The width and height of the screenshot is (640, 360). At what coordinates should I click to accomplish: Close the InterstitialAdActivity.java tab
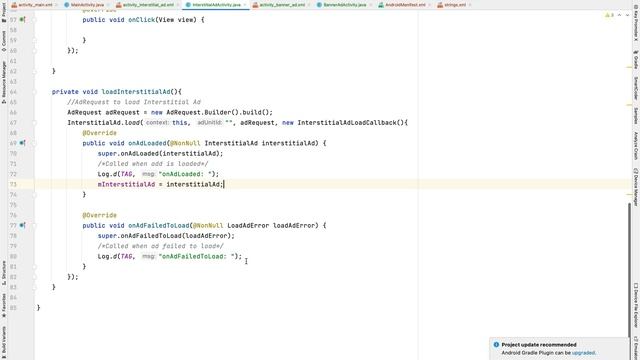click(245, 5)
